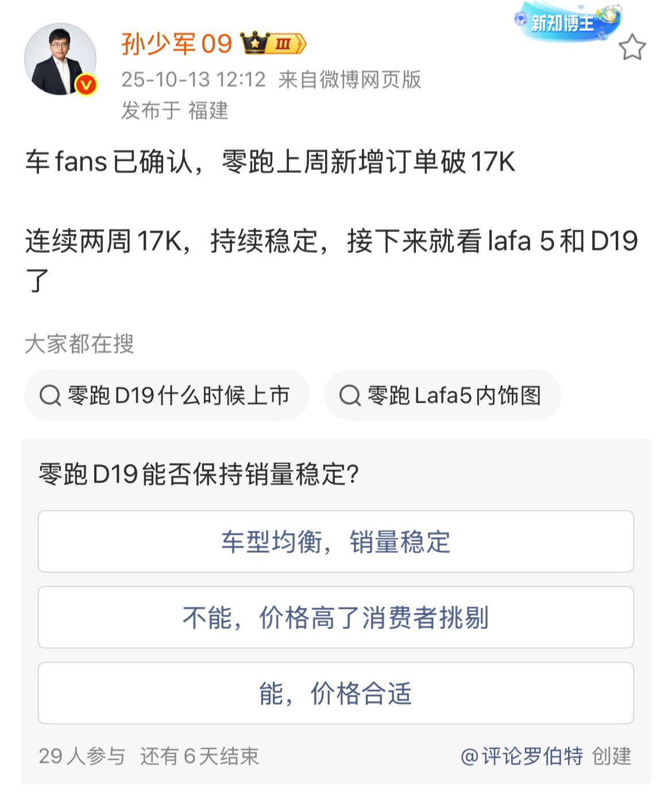The image size is (672, 796).
Task: Open the author's profile avatar photo
Action: 59,59
